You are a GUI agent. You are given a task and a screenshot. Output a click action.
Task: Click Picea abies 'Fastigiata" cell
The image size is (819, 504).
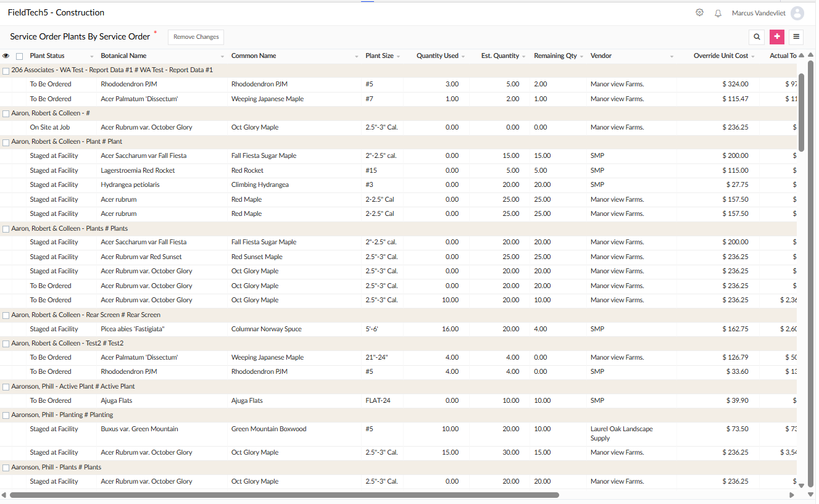(133, 329)
